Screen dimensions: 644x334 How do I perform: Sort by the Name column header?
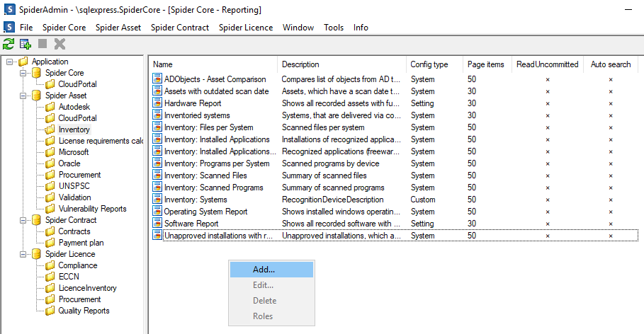pyautogui.click(x=213, y=64)
